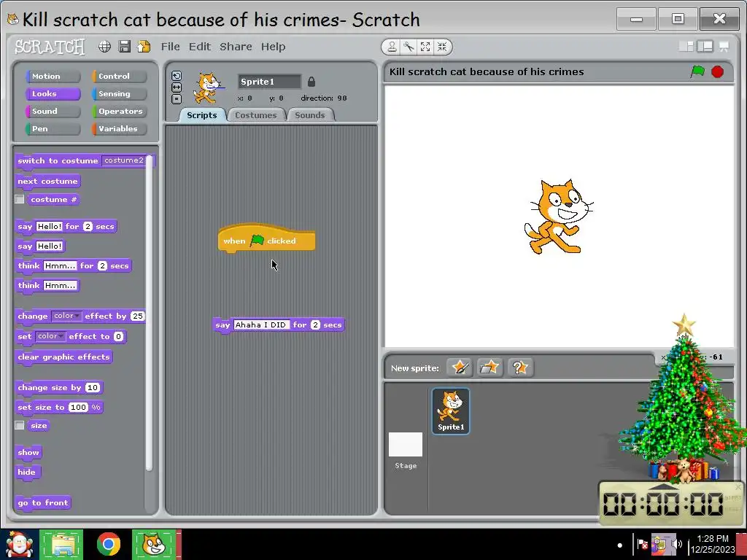Switch to full stage layout
Viewport: 747px width, 560px height.
pos(705,46)
